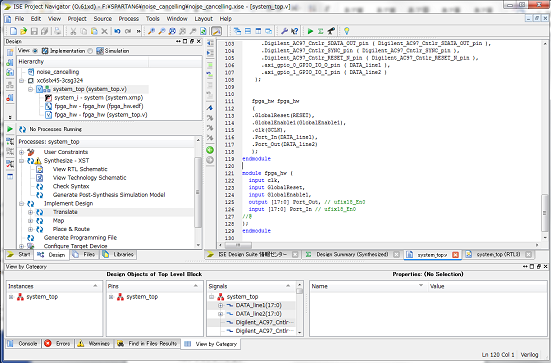This screenshot has width=551, height=363.
Task: Expand the Map process
Action: pyautogui.click(x=31, y=221)
